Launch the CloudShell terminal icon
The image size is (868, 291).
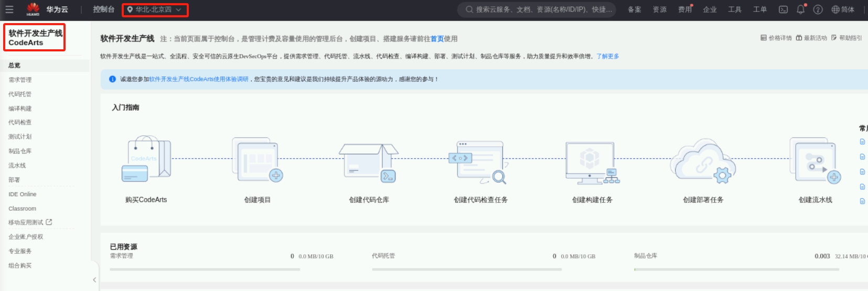tap(783, 9)
